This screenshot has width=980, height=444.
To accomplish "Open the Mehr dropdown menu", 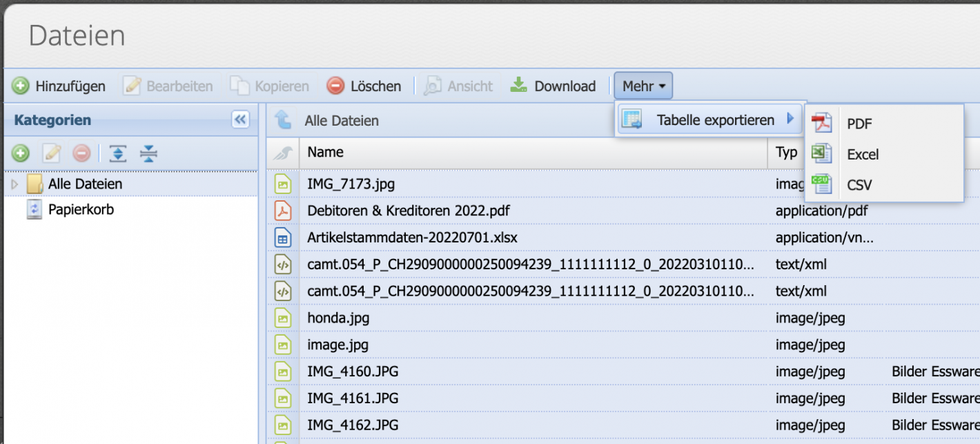I will 643,86.
